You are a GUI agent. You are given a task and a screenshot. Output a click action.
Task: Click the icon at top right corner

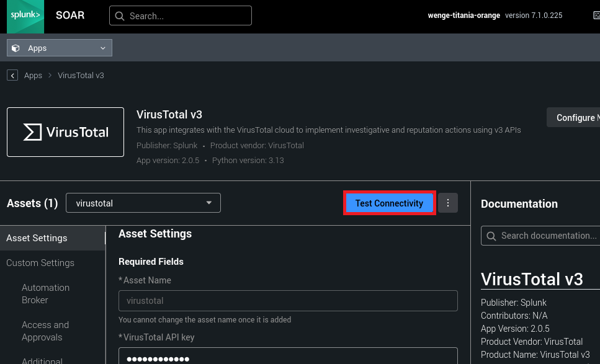coord(596,16)
